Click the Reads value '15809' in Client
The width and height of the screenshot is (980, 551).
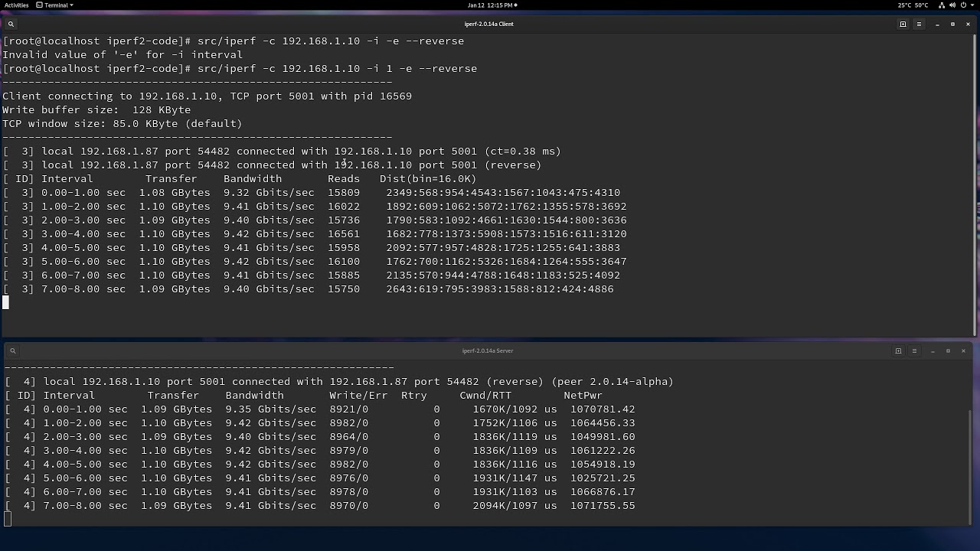pyautogui.click(x=344, y=192)
